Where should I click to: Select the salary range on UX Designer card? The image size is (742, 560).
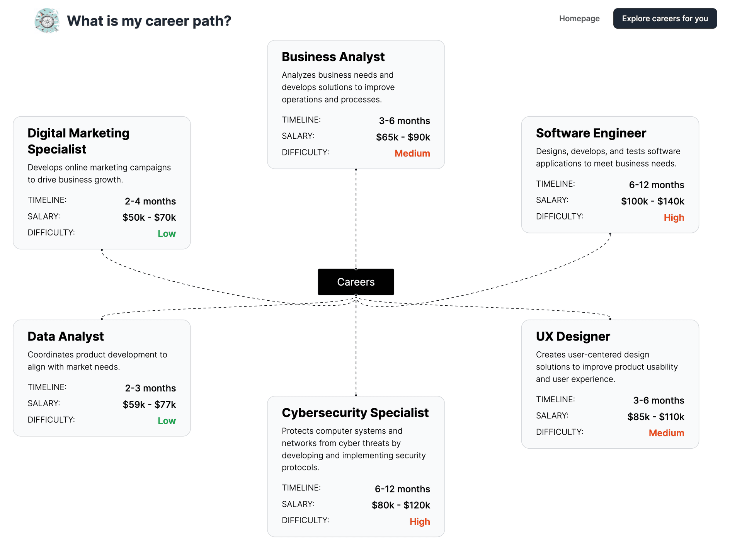(x=656, y=417)
